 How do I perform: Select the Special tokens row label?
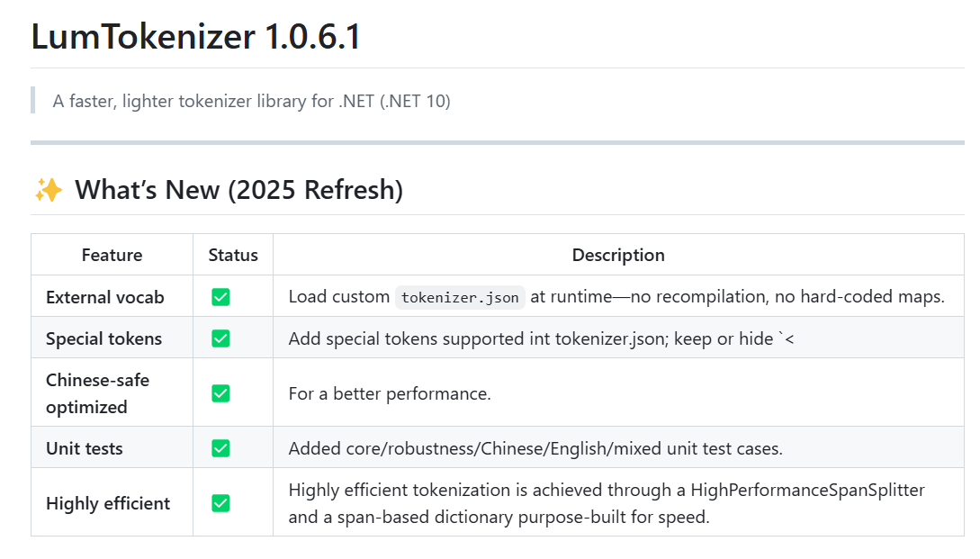104,338
